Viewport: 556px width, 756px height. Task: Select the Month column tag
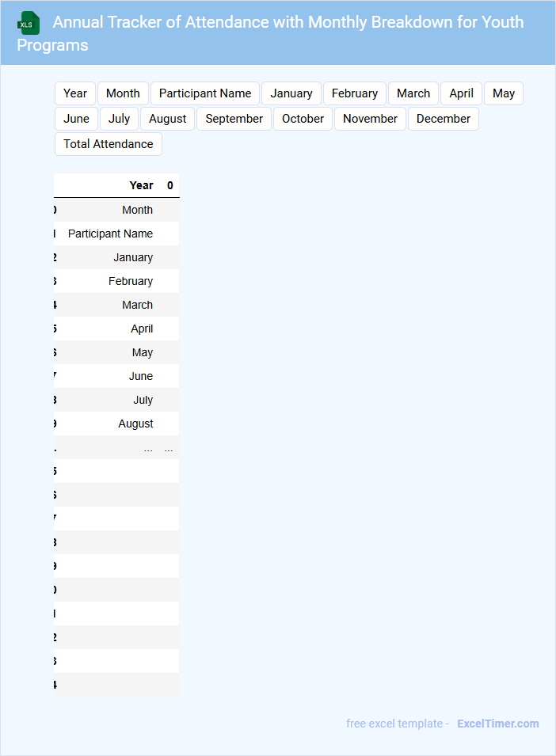(123, 93)
